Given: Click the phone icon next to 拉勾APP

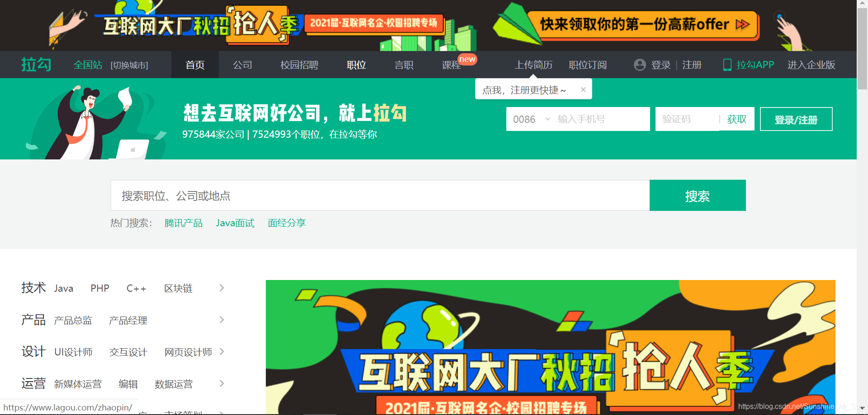Looking at the screenshot, I should click(x=727, y=65).
